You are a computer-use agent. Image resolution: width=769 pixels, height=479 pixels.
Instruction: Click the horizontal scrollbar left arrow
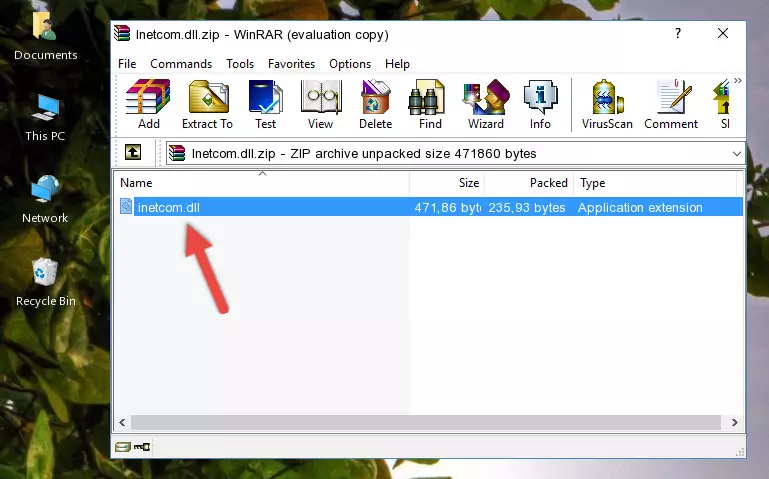point(123,422)
